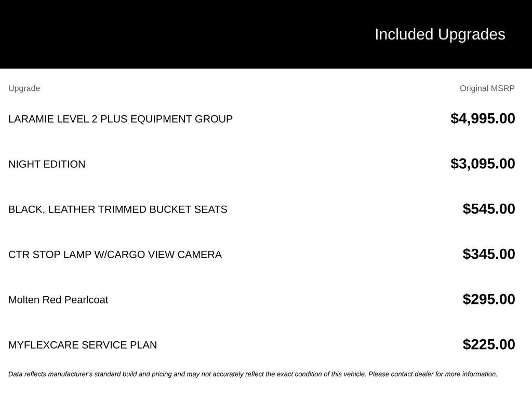This screenshot has height=399, width=532.
Task: Click the Upgrade column header
Action: (24, 88)
